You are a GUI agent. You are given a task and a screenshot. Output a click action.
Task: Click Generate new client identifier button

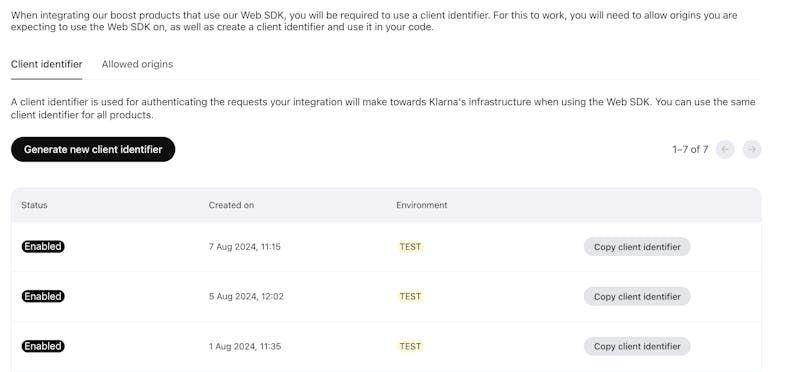93,149
